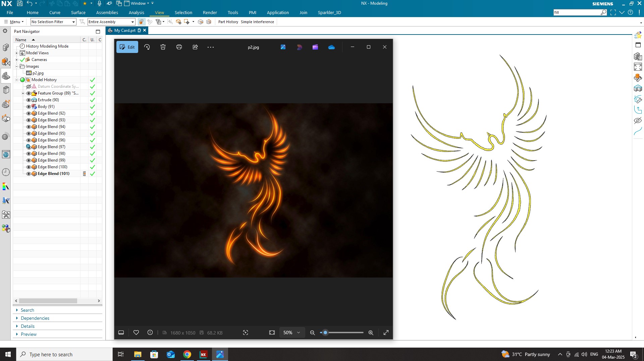The width and height of the screenshot is (644, 361).
Task: Open the Web Browser sidebar tab
Action: click(6, 155)
